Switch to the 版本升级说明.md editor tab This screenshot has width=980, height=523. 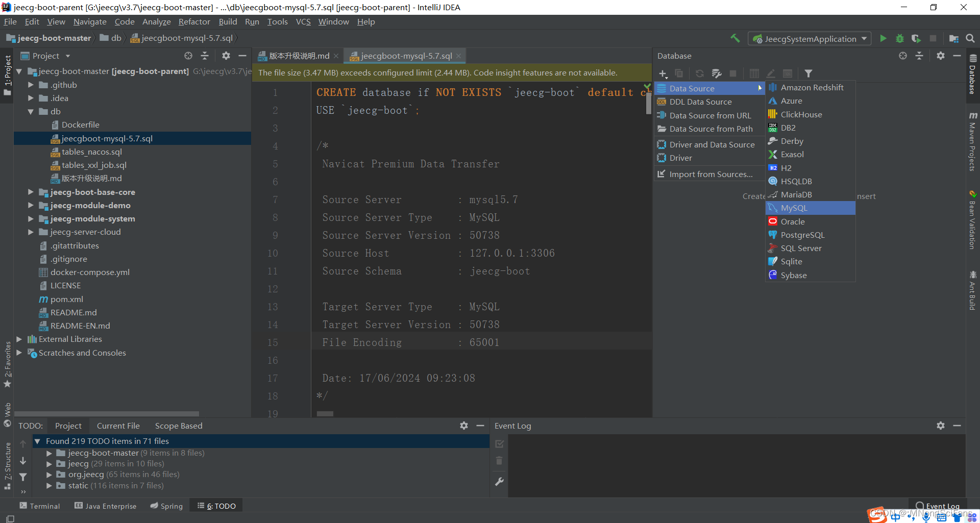click(299, 56)
